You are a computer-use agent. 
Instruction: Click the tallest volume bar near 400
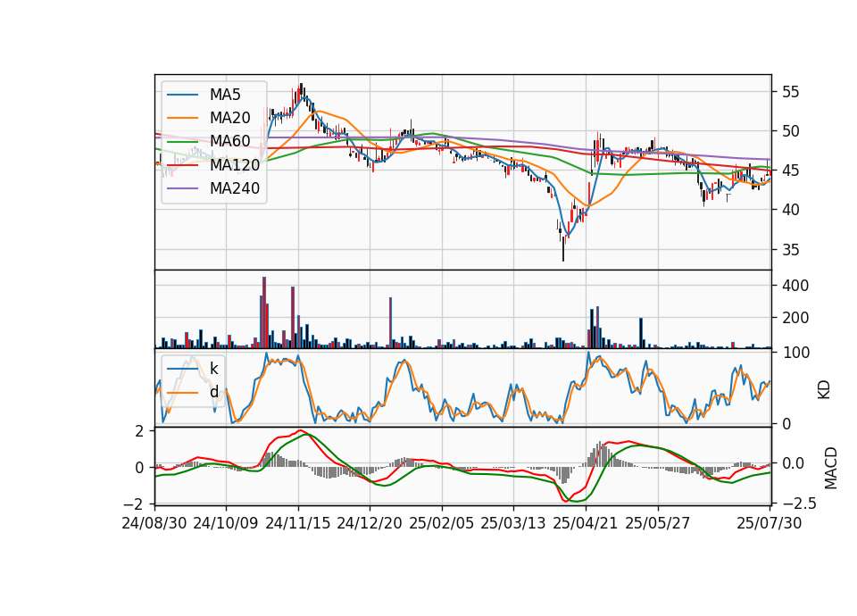click(264, 312)
